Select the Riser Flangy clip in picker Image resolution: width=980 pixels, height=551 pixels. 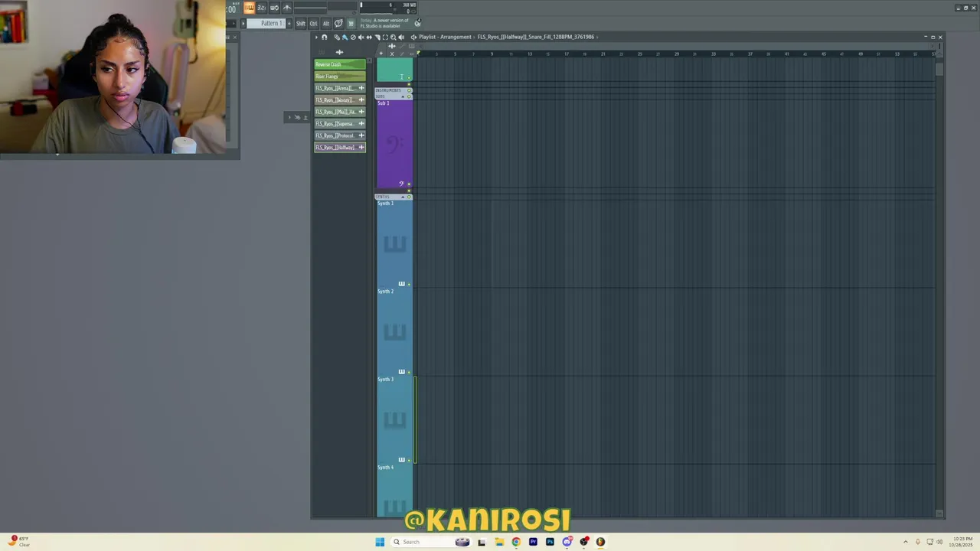click(339, 77)
